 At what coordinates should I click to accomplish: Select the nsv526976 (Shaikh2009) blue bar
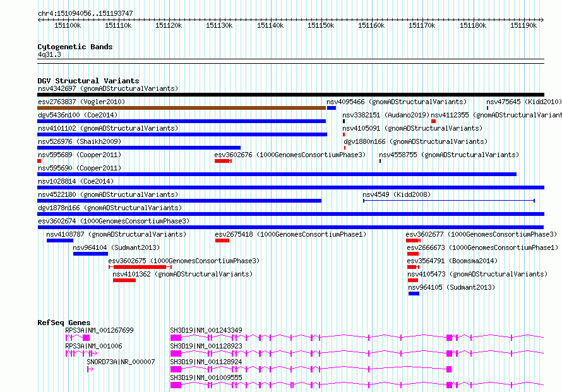139,148
